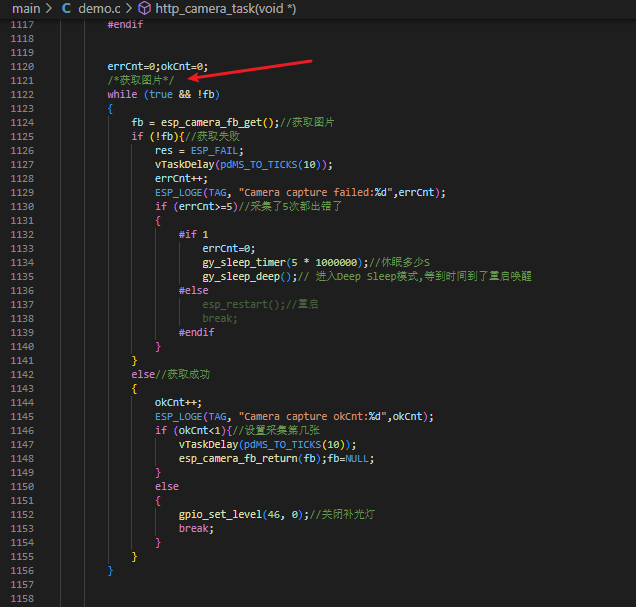This screenshot has height=607, width=636.
Task: Click the main breadcrumb segment
Action: (26, 9)
